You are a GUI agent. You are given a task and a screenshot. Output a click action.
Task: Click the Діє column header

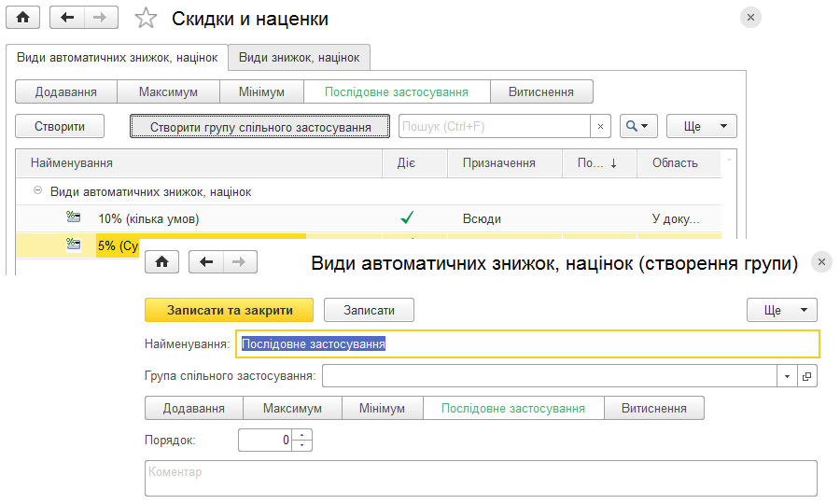[x=414, y=162]
